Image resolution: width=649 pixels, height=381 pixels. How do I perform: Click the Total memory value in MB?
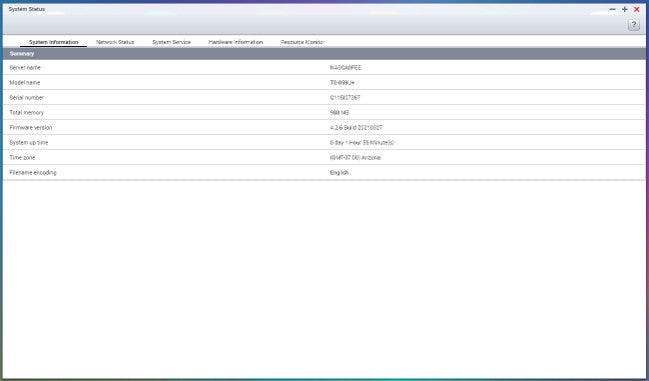click(339, 113)
